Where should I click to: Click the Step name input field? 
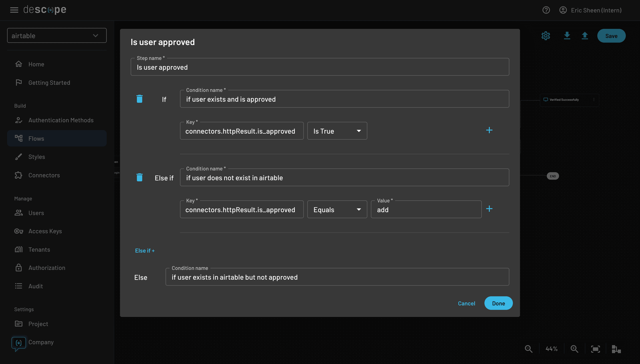(x=320, y=67)
